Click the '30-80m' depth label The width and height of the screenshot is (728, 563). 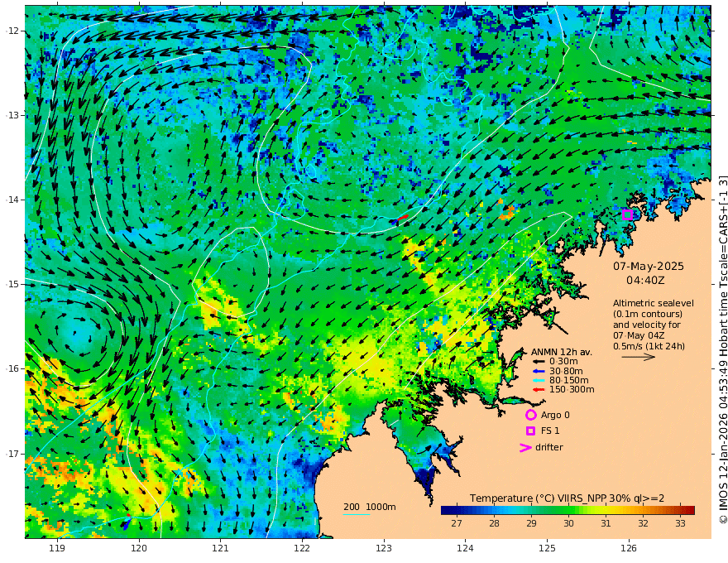tap(566, 371)
